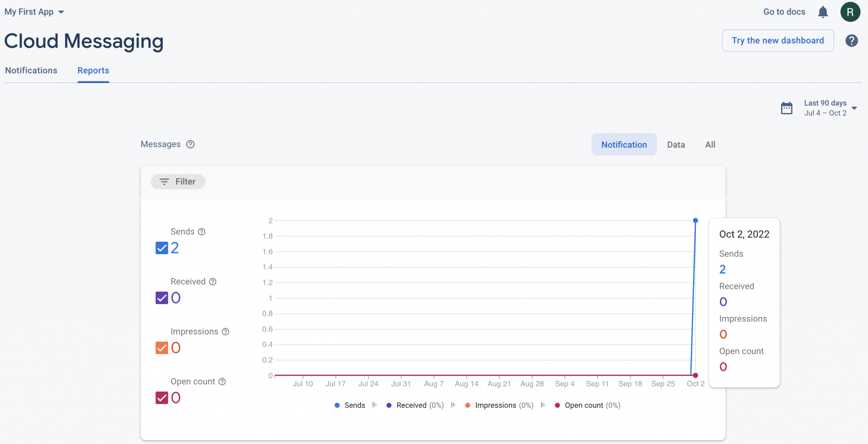This screenshot has height=444, width=868.
Task: Click the blue Sends data point at 2
Action: click(696, 221)
